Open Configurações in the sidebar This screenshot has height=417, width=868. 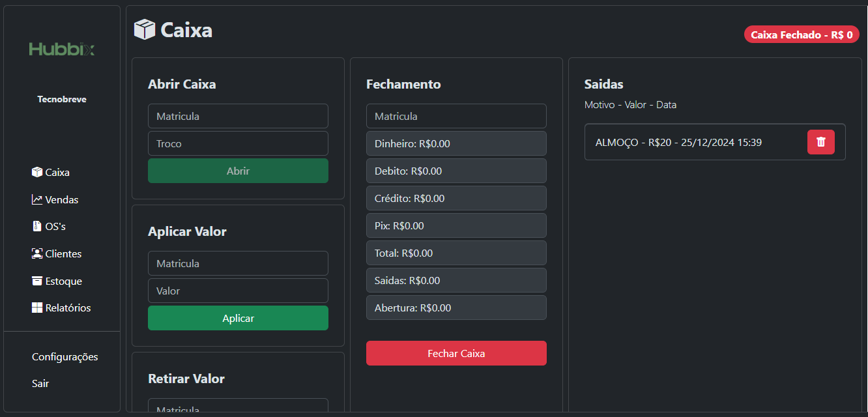coord(65,356)
